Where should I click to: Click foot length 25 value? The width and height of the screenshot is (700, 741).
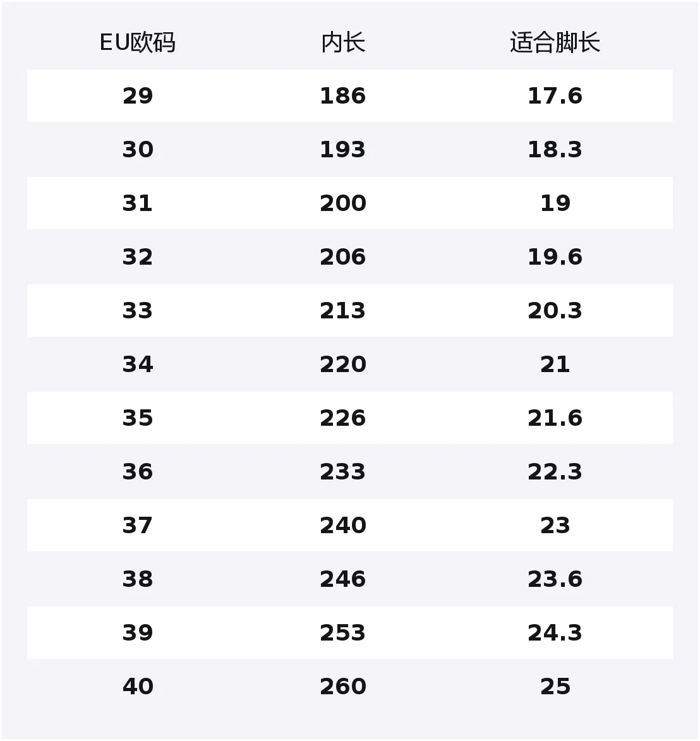[555, 687]
